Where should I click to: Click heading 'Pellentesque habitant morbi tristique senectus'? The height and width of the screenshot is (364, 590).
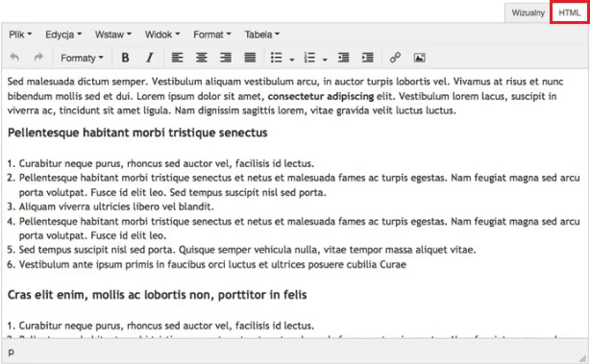point(137,133)
